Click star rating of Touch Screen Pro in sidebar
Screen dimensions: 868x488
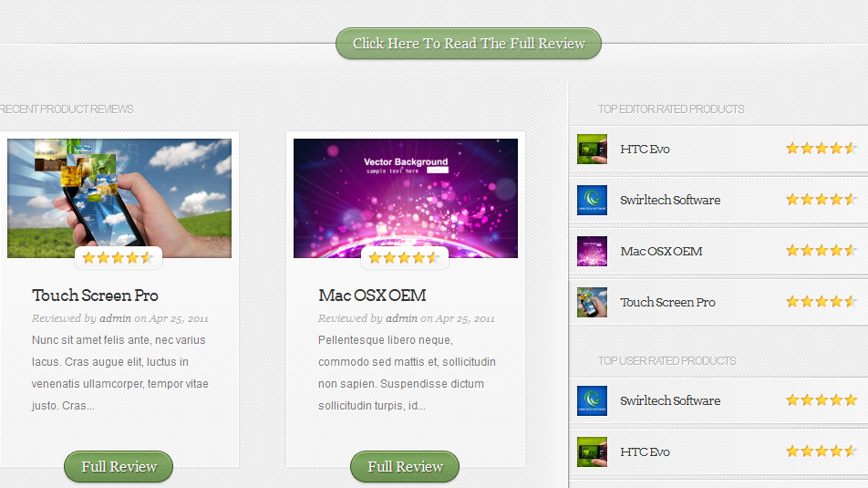click(x=821, y=301)
